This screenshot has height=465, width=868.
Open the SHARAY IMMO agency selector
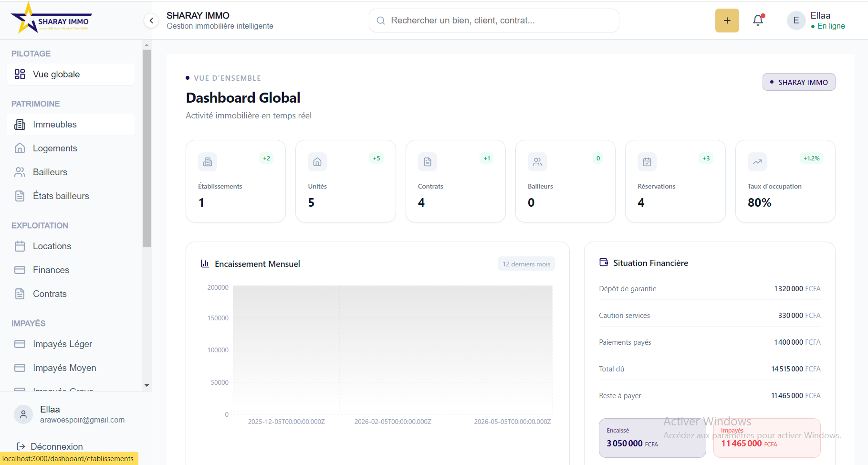click(x=798, y=82)
